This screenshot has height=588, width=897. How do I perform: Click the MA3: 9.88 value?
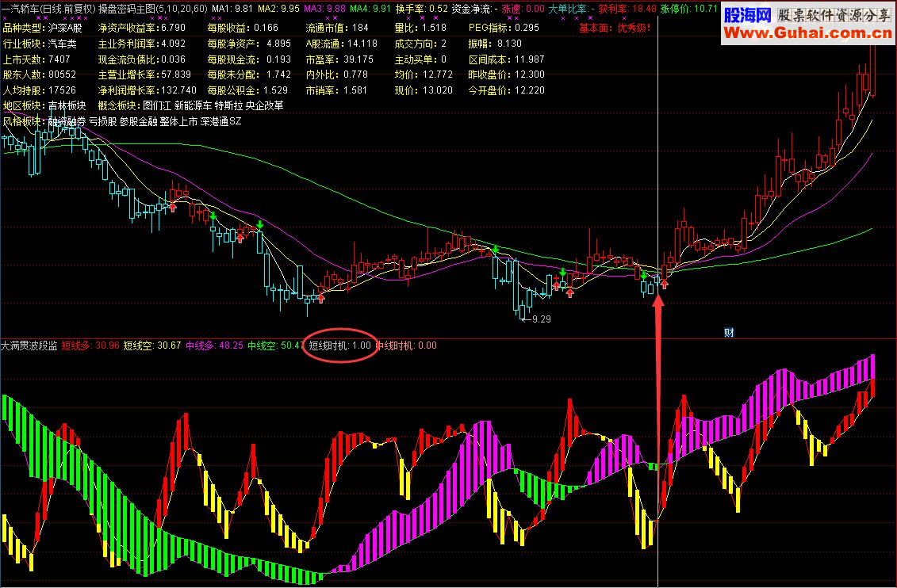[x=324, y=10]
